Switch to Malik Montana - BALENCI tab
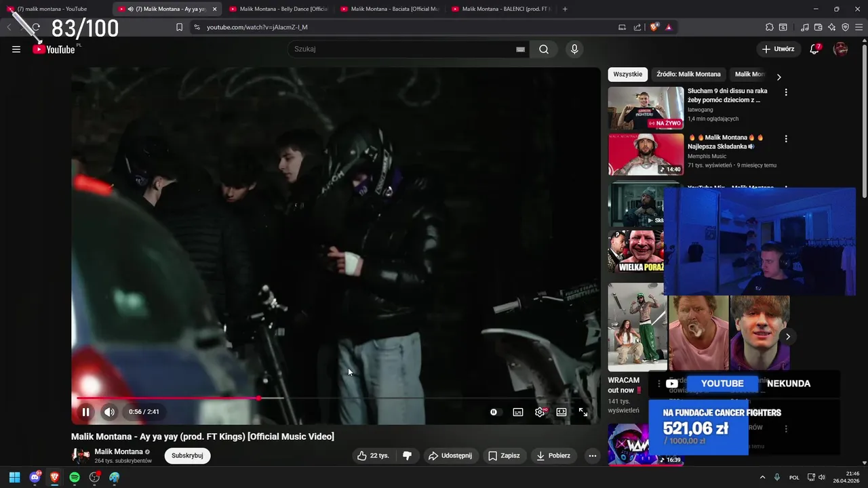Screen dimensions: 868x488 click(500, 9)
